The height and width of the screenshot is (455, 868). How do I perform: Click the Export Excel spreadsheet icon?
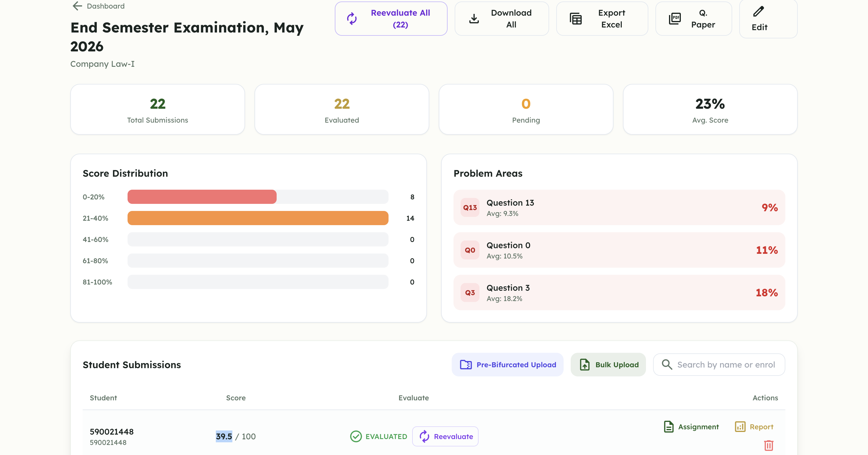click(x=575, y=19)
